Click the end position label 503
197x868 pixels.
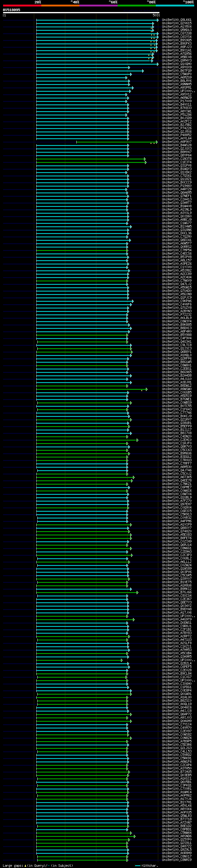(x=155, y=15)
